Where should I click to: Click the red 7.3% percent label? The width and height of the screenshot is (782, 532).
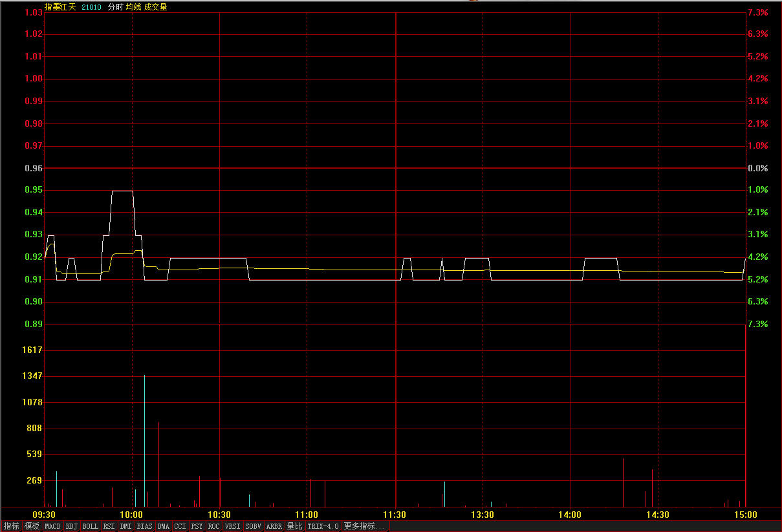pos(757,12)
